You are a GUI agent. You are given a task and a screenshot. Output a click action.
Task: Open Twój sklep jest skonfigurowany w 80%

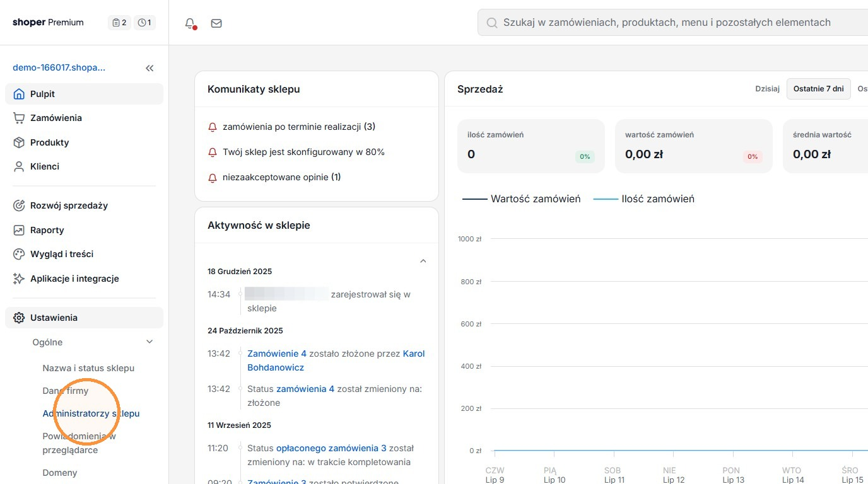tap(303, 152)
